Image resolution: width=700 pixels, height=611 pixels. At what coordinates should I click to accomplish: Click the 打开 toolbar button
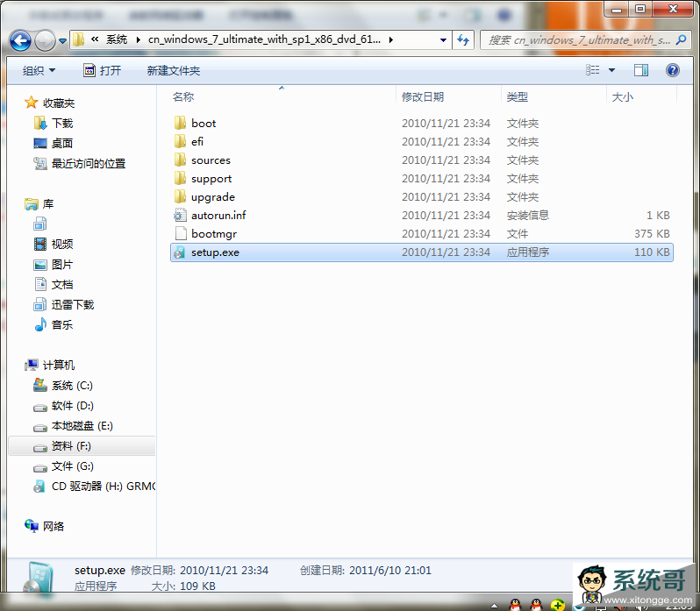coord(103,70)
